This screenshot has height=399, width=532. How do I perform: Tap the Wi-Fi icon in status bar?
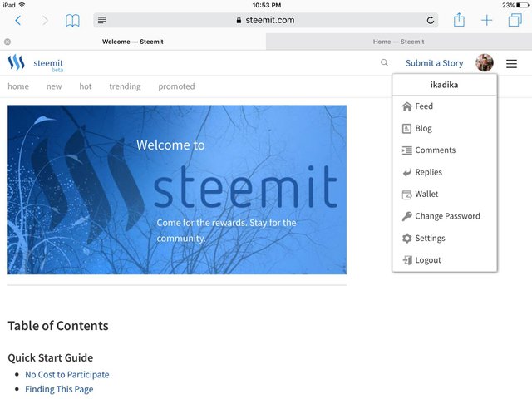tap(22, 5)
